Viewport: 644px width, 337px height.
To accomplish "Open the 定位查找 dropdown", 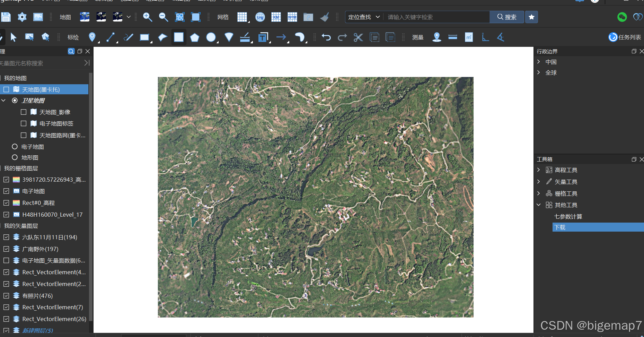I will coord(364,17).
